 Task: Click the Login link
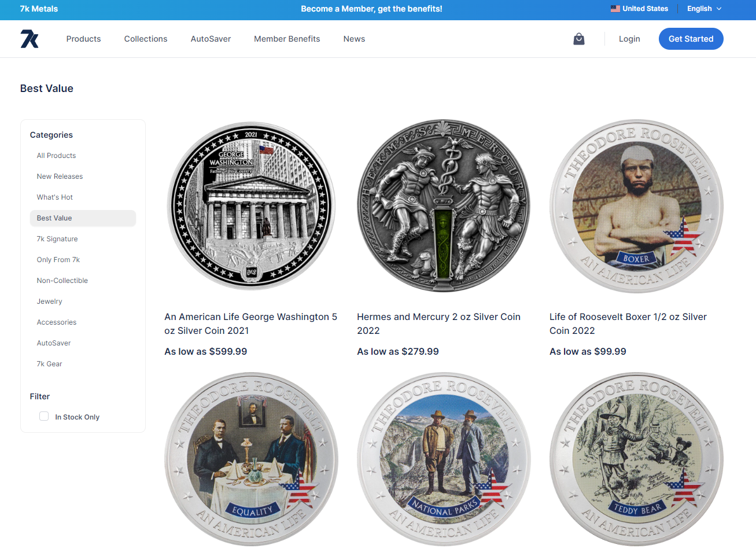pos(629,39)
